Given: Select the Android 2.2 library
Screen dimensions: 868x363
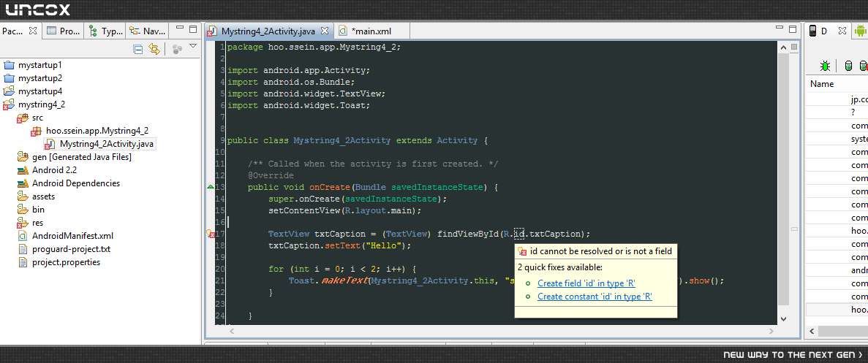Looking at the screenshot, I should coord(47,170).
